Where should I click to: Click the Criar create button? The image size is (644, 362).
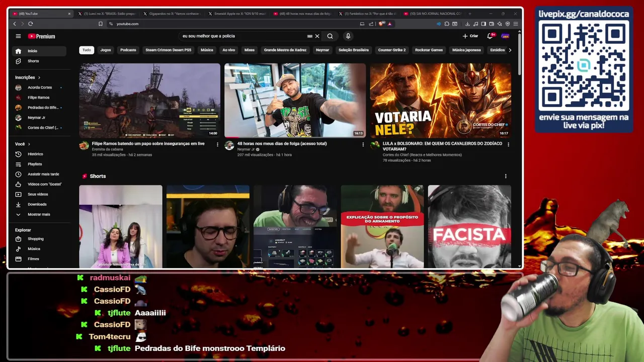[470, 36]
